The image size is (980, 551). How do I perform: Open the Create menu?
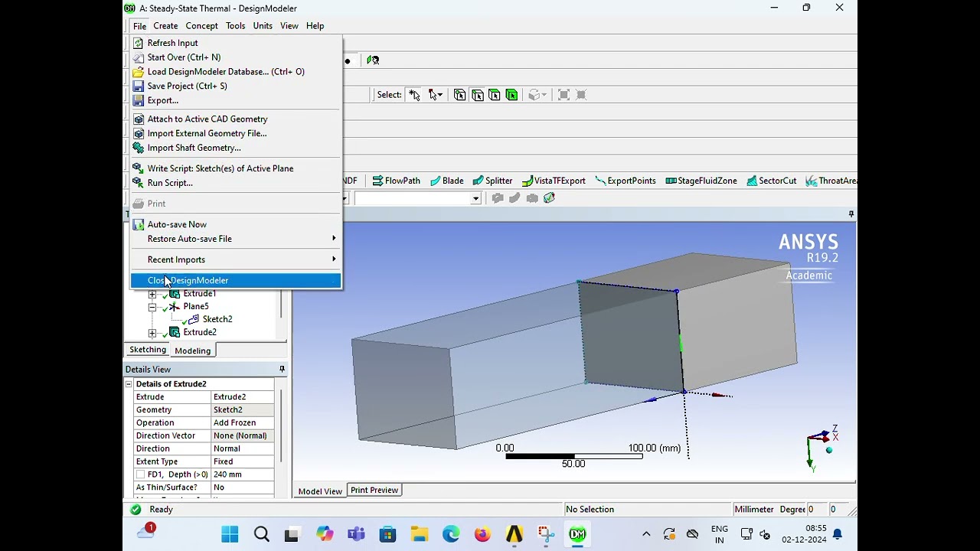(x=165, y=26)
